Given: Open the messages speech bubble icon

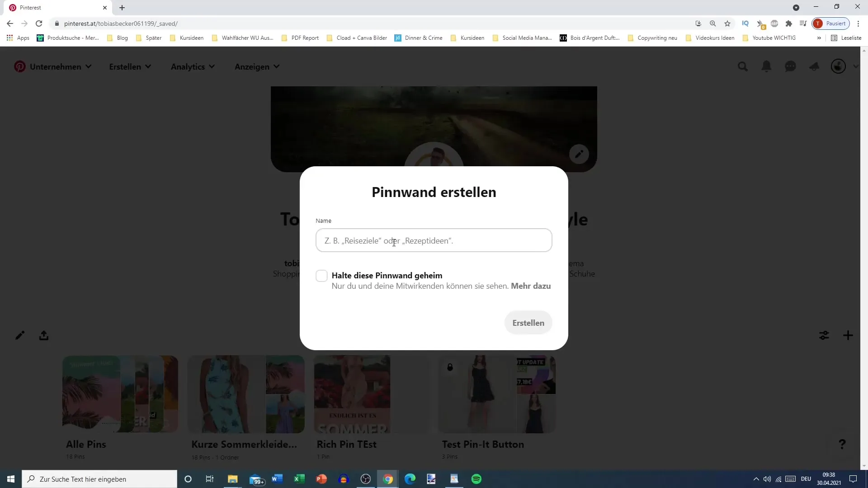Looking at the screenshot, I should coord(790,67).
